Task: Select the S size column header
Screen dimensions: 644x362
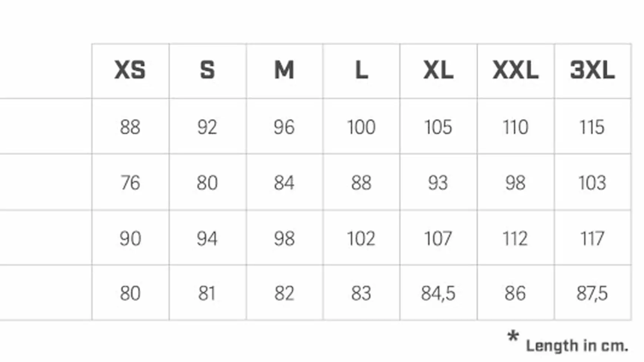Action: pyautogui.click(x=207, y=70)
